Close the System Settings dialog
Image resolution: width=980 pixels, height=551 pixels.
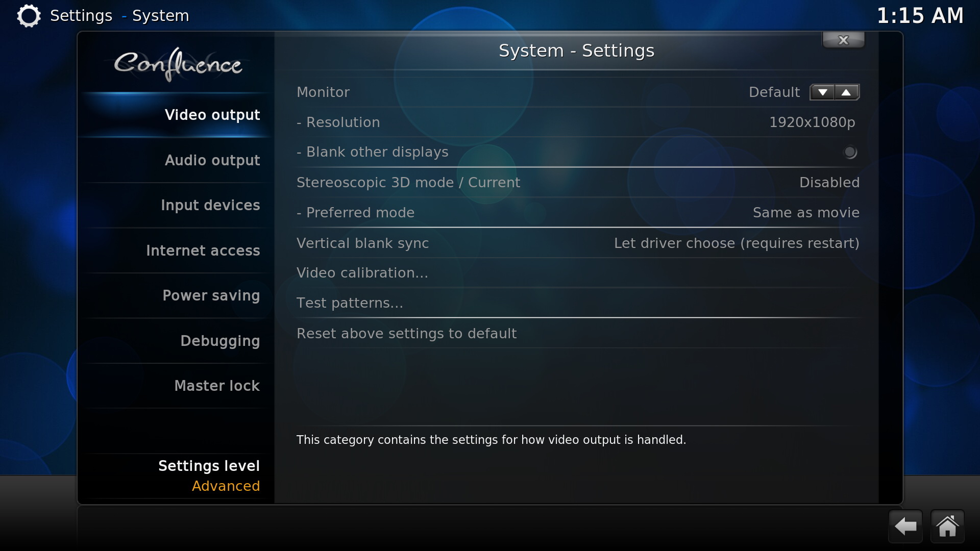point(843,40)
